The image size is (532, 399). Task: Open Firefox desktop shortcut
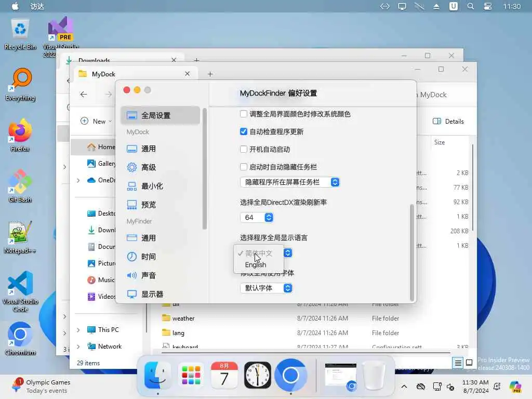(x=20, y=136)
